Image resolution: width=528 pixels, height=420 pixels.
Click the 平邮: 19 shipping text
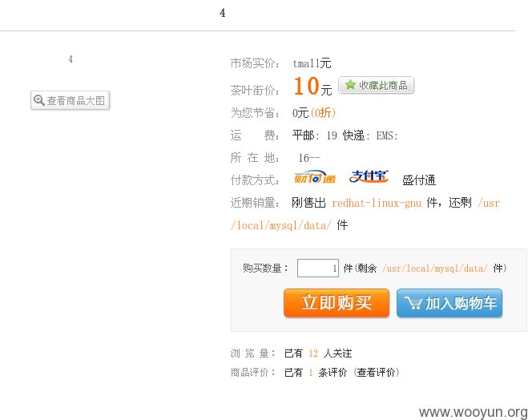315,135
